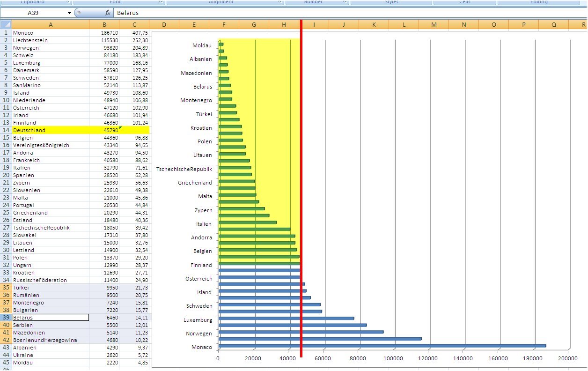Click the formula bar containing Belarus

click(x=350, y=13)
